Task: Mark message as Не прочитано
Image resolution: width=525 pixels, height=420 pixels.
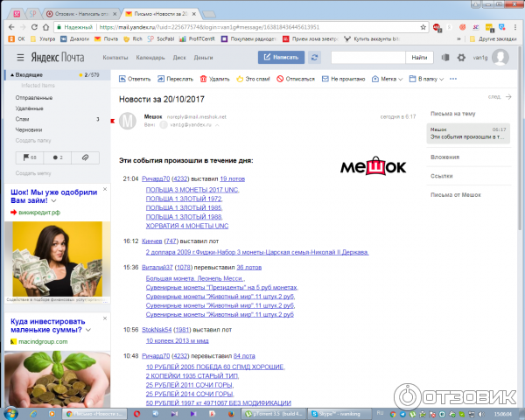Action: [x=325, y=79]
